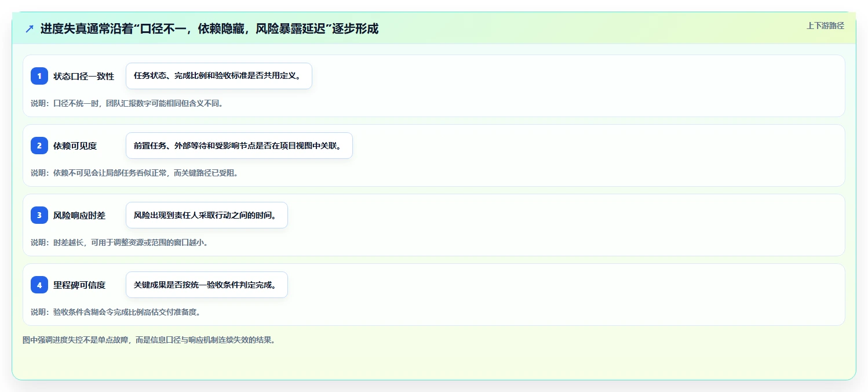Click the number 2 badge for 依赖可见度

pyautogui.click(x=39, y=146)
